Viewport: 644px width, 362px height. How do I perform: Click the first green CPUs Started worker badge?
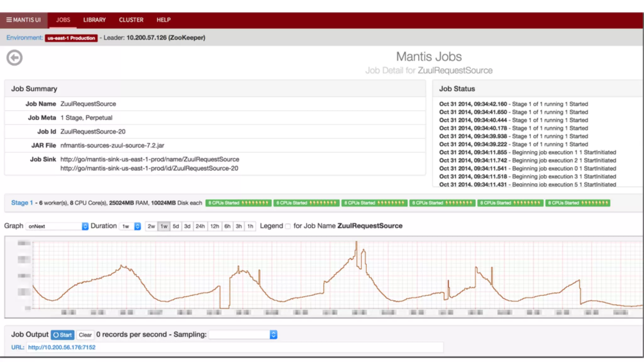point(238,203)
